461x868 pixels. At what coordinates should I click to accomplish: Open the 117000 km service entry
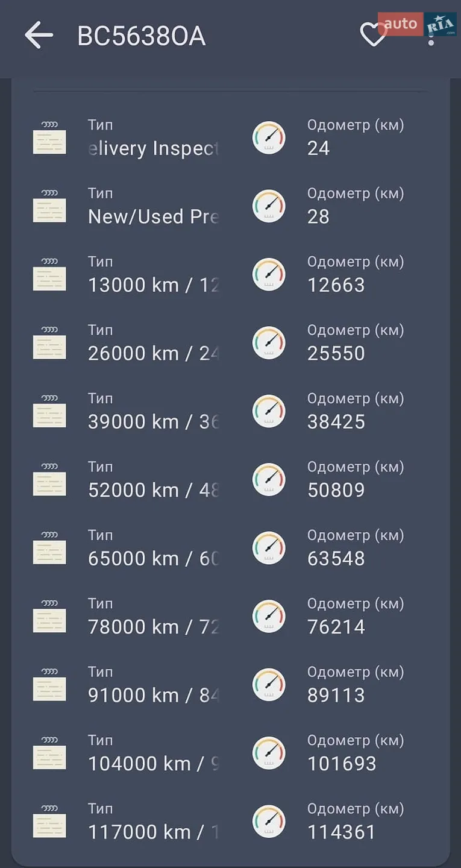pos(230,821)
